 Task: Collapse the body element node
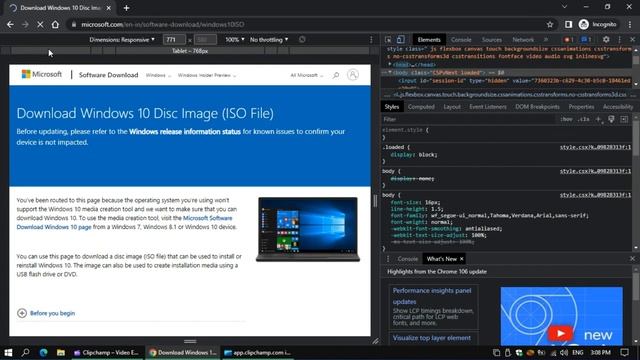tap(390, 73)
